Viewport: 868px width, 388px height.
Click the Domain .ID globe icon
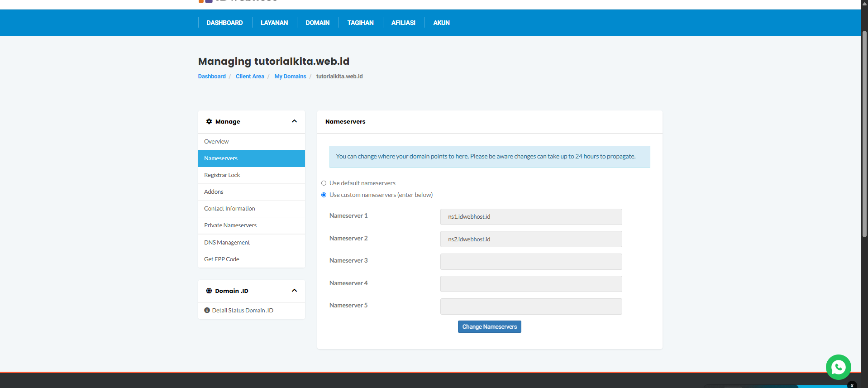click(x=209, y=291)
